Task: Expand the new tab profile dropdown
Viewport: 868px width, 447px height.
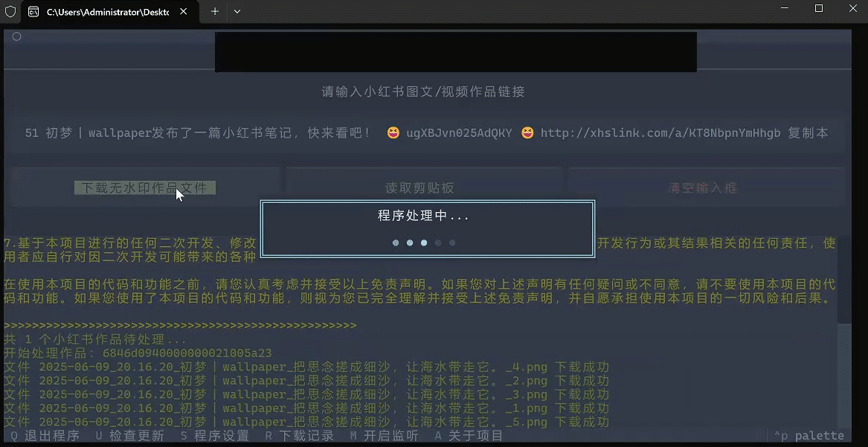Action: coord(237,12)
